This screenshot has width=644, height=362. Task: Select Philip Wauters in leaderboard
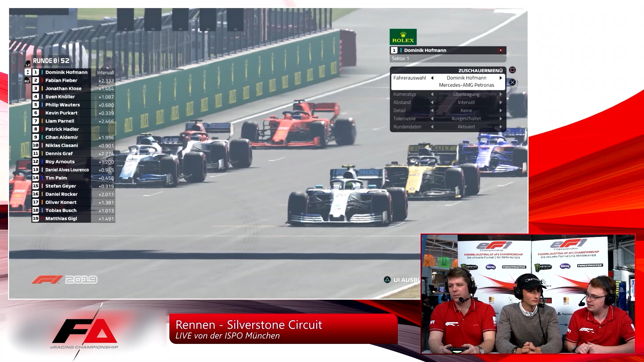(x=73, y=105)
